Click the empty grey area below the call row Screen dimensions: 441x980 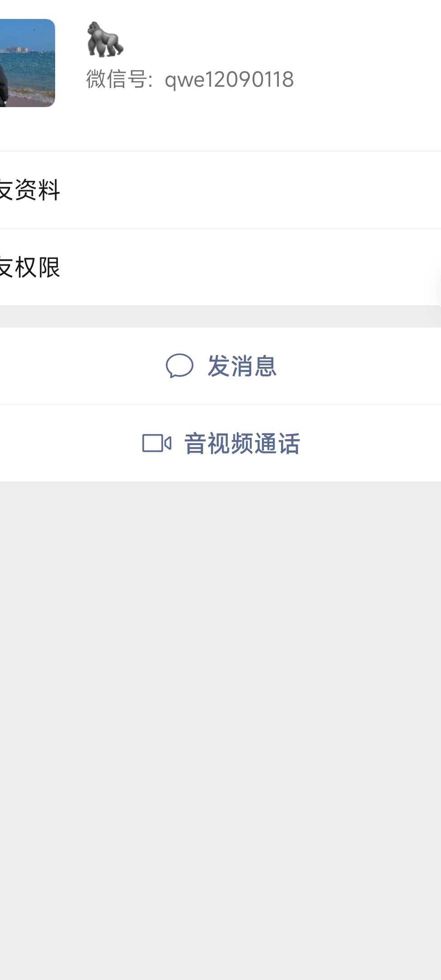coord(220,723)
